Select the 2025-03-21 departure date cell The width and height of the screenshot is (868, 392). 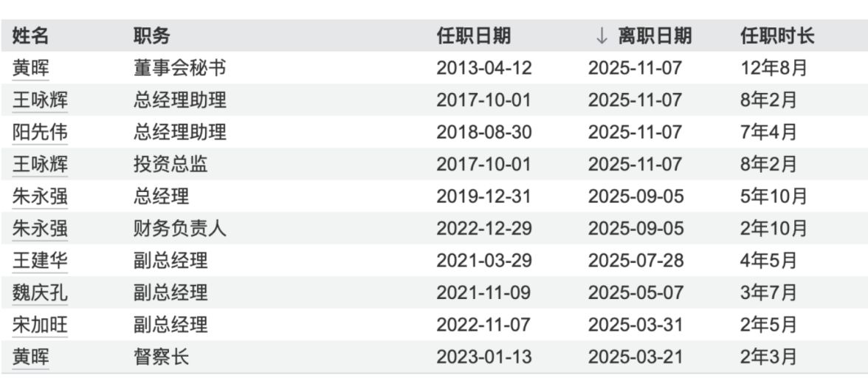(x=635, y=357)
